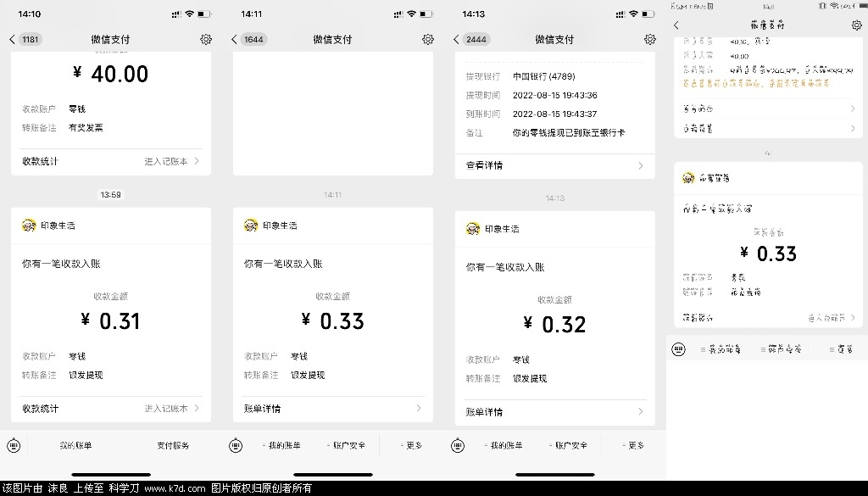The image size is (868, 496).
Task: Open the bottom row of the blurry ¥0.33 card
Action: coord(769,318)
